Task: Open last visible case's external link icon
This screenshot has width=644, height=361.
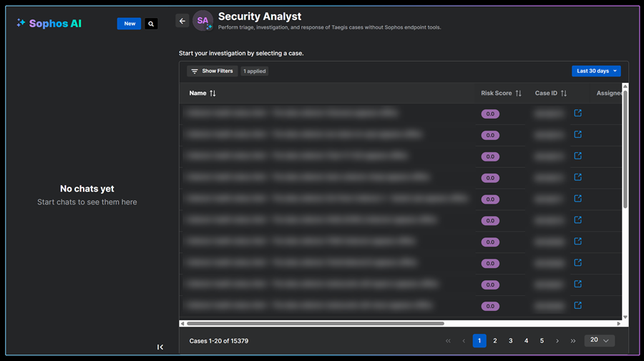Action: 578,305
